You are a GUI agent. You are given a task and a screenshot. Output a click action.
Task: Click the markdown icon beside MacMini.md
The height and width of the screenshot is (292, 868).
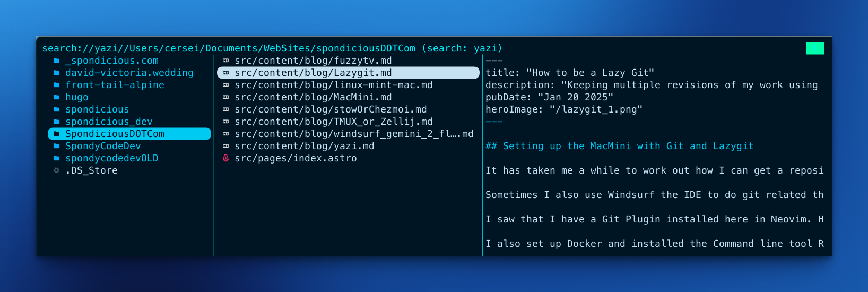(x=225, y=97)
